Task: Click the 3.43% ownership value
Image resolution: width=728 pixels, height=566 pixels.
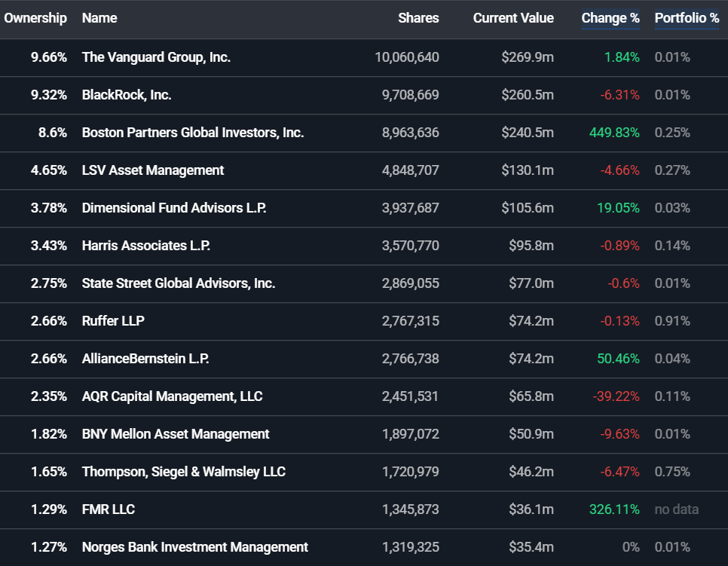Action: coord(49,245)
